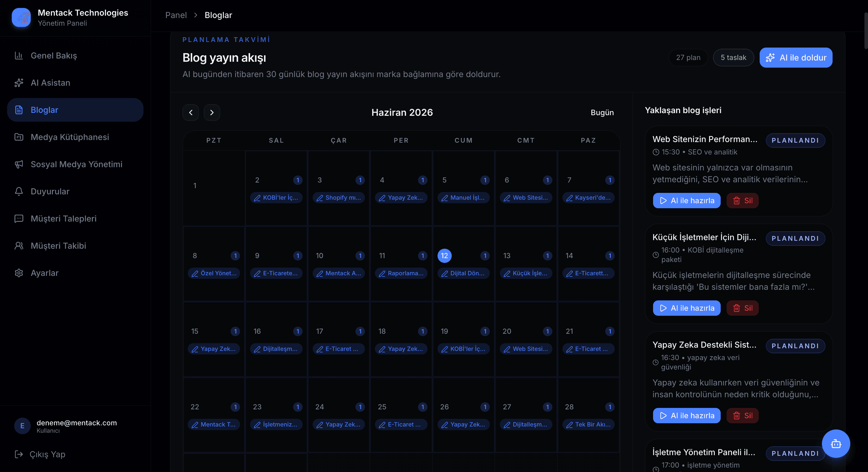The image size is (868, 472).
Task: Click the AI Asistan sparkle icon
Action: (x=19, y=83)
